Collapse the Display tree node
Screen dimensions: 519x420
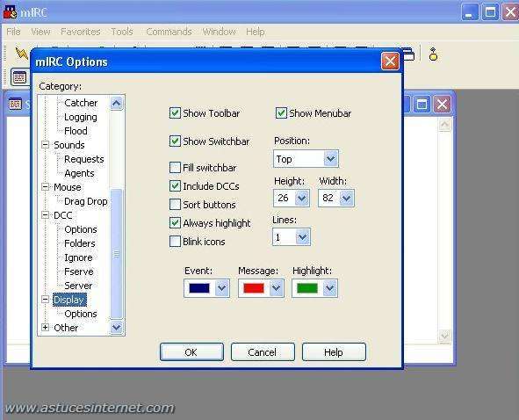pyautogui.click(x=46, y=300)
